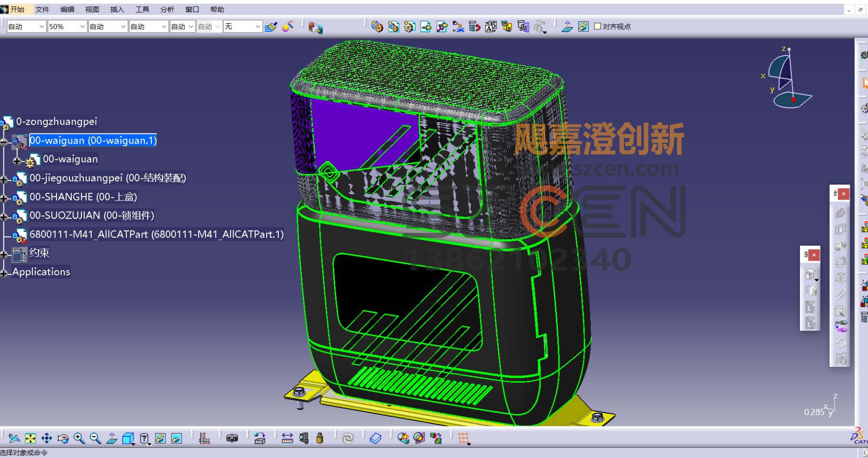Open the 工具 menu
Image resolution: width=868 pixels, height=458 pixels.
(142, 9)
